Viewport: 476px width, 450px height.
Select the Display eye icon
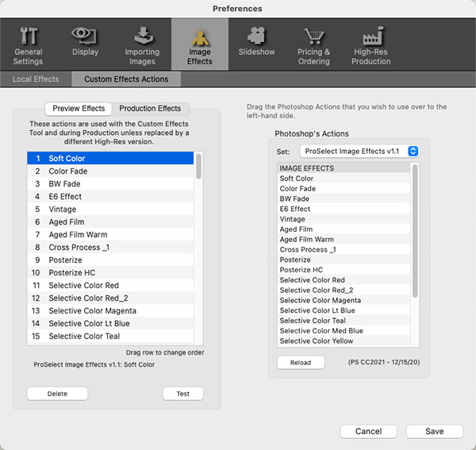pos(85,37)
